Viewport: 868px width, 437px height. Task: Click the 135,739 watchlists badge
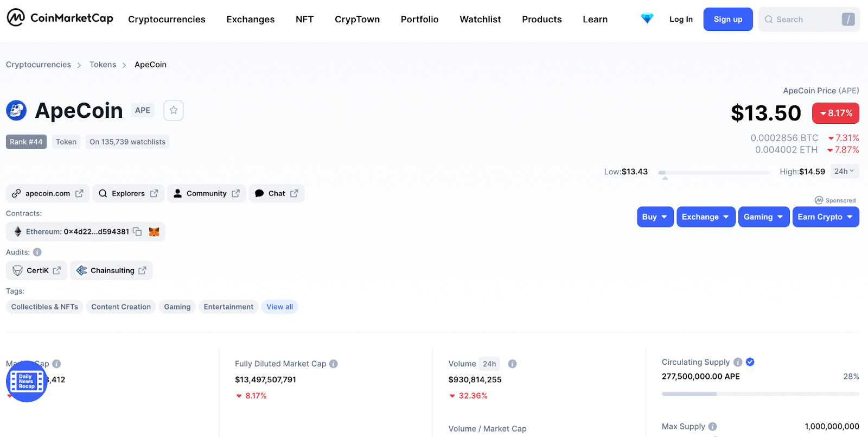127,142
